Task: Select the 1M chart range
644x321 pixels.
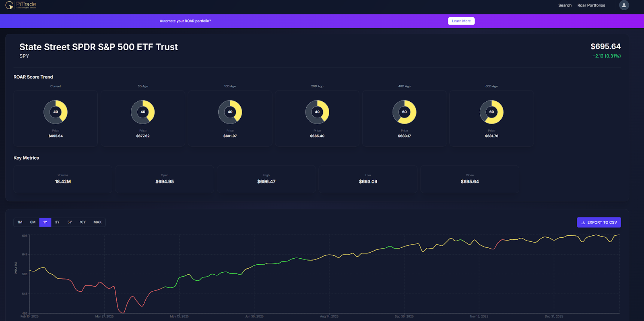Action: (20, 222)
